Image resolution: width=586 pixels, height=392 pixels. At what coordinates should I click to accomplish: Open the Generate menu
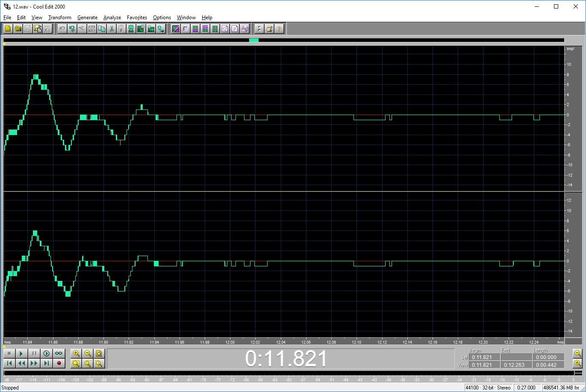click(87, 18)
